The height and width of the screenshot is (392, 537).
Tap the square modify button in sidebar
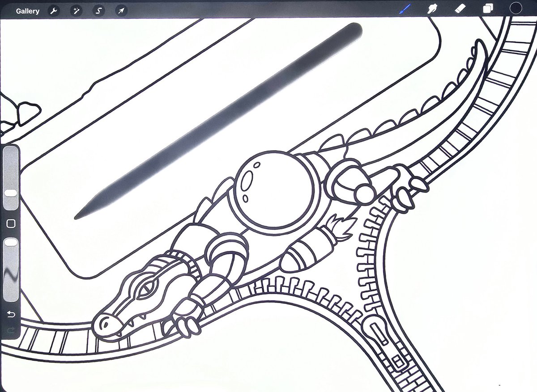(11, 223)
